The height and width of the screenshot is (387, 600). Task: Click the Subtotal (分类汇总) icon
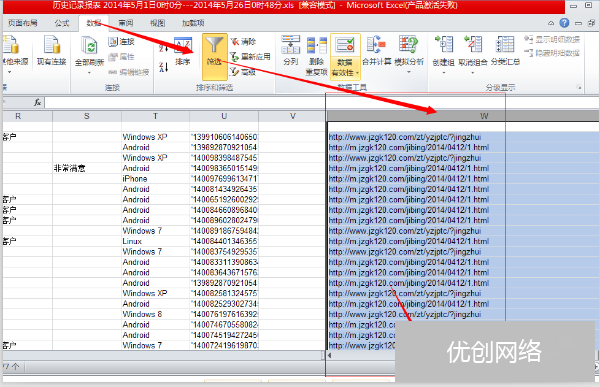click(505, 45)
